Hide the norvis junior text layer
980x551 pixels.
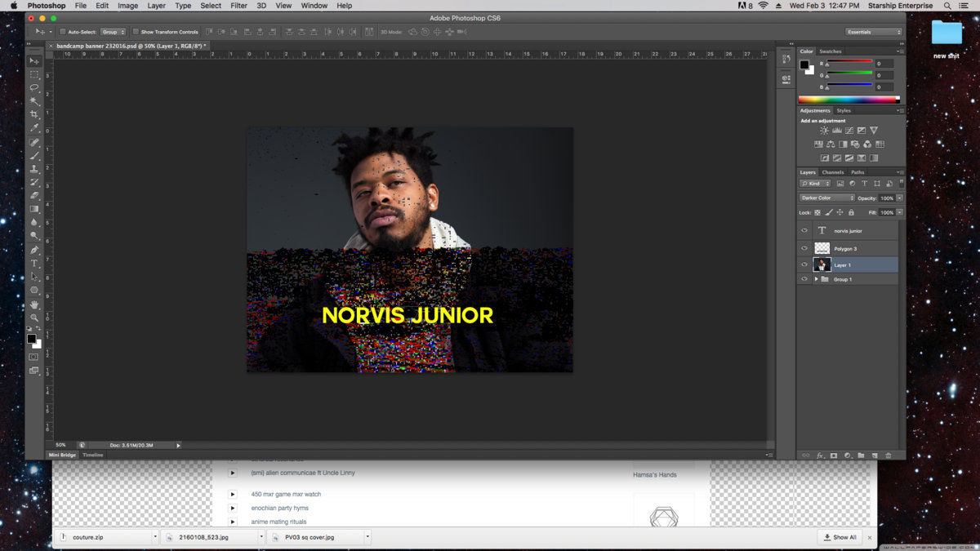[804, 231]
